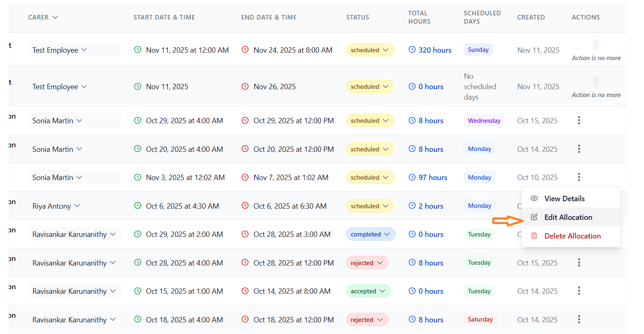This screenshot has width=644, height=334.
Task: Select View Details from the context menu
Action: click(564, 198)
